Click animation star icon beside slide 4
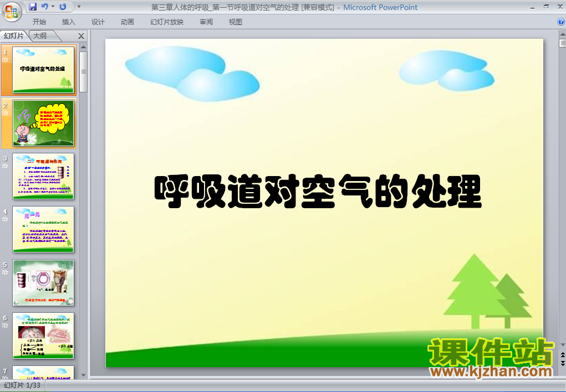This screenshot has height=392, width=566. coord(5,219)
